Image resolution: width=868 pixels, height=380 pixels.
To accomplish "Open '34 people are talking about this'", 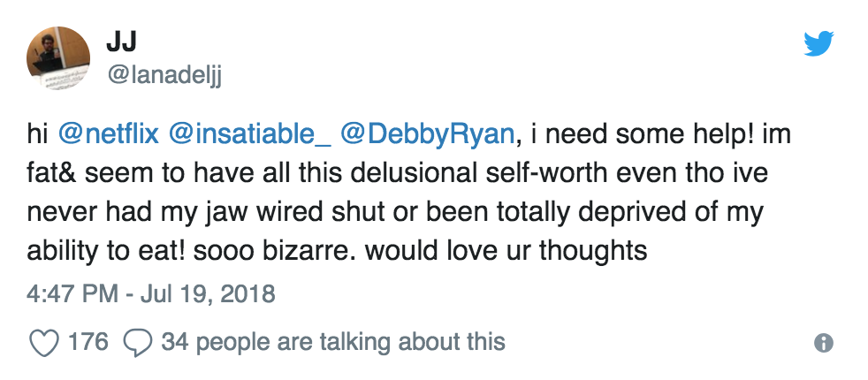I will pos(333,341).
